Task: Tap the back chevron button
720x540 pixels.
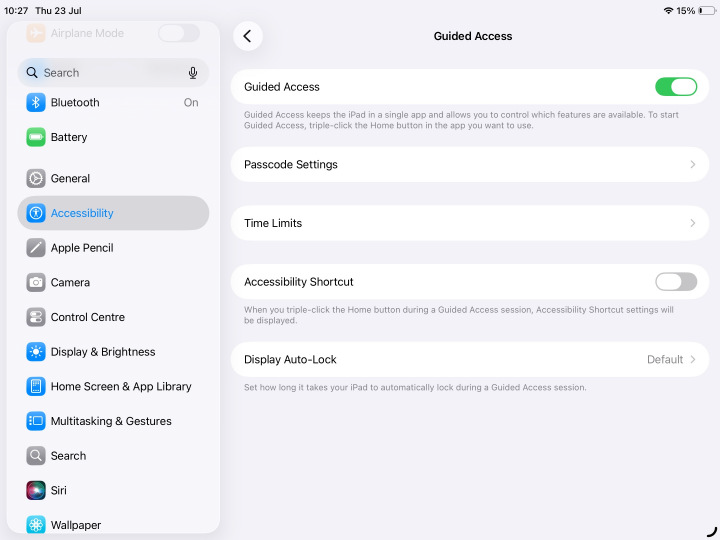Action: click(248, 36)
